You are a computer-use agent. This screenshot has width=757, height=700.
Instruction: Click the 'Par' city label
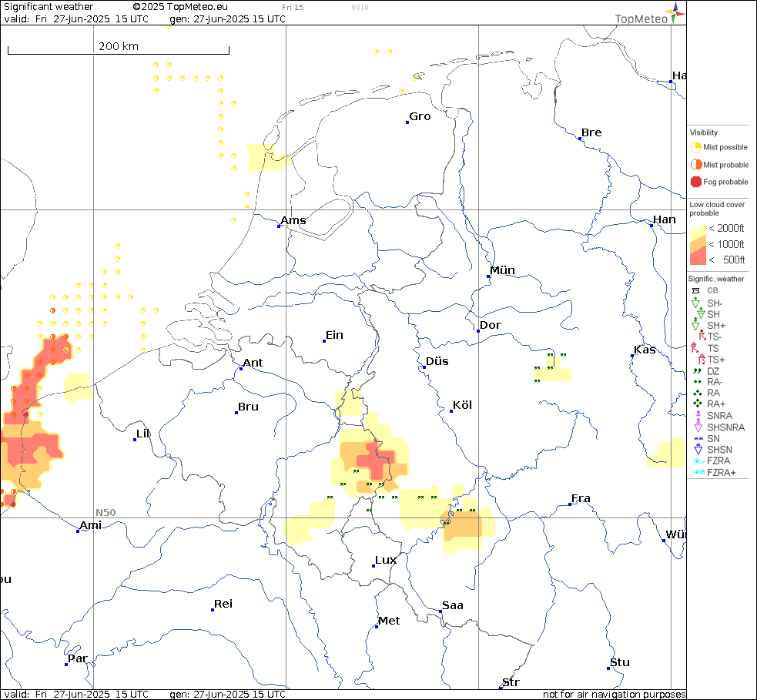tap(77, 658)
